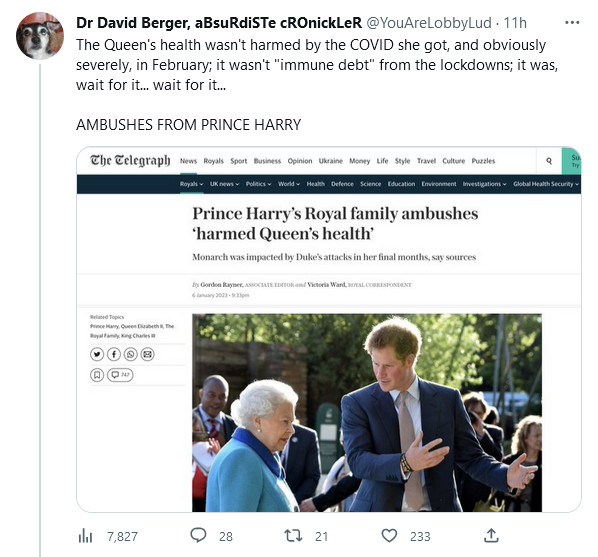This screenshot has width=598, height=557.
Task: Share article via Facebook icon
Action: (x=114, y=354)
